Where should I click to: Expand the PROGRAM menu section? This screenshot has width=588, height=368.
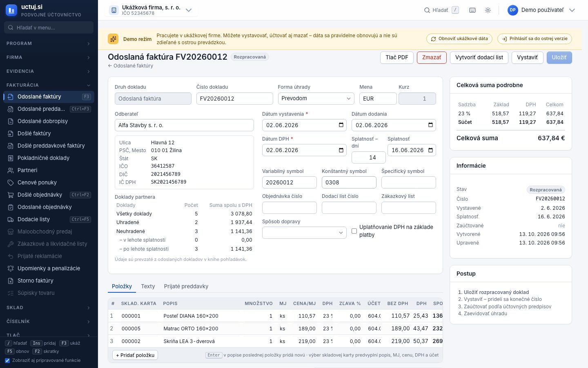[x=49, y=43]
